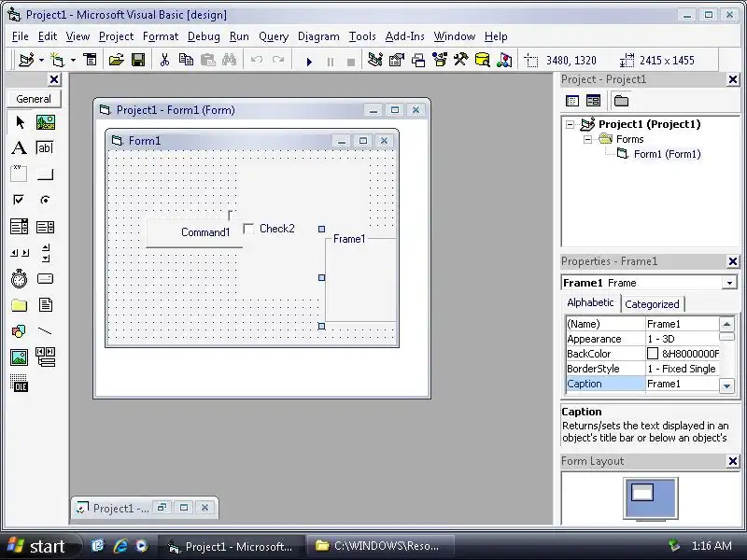747x560 pixels.
Task: Click the General toolbox tab button
Action: point(34,99)
